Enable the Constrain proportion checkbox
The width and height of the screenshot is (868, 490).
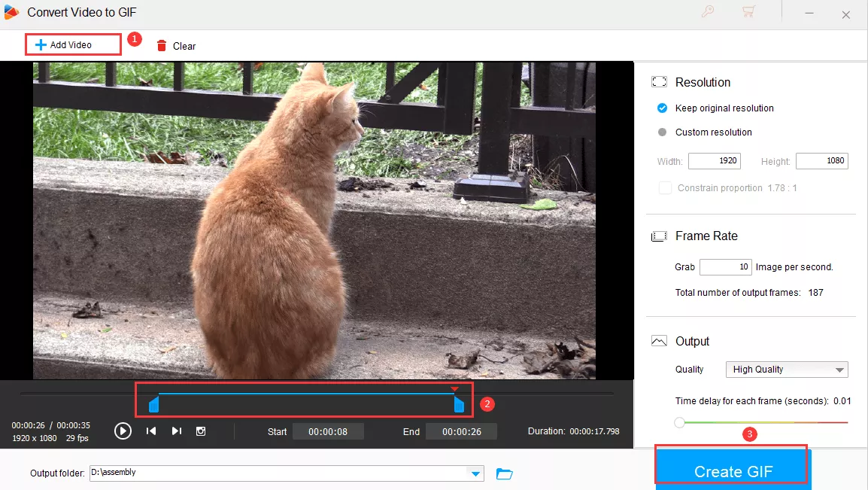coord(665,187)
